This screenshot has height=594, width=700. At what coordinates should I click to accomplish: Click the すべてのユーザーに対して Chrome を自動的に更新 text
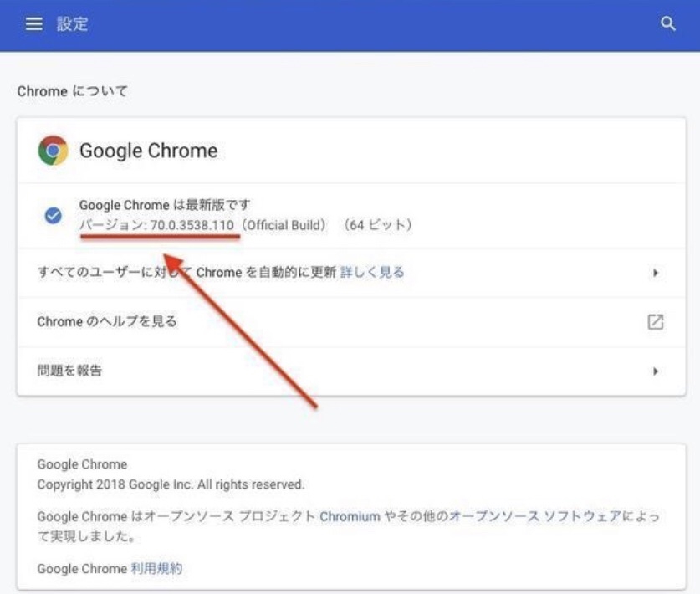pyautogui.click(x=186, y=272)
